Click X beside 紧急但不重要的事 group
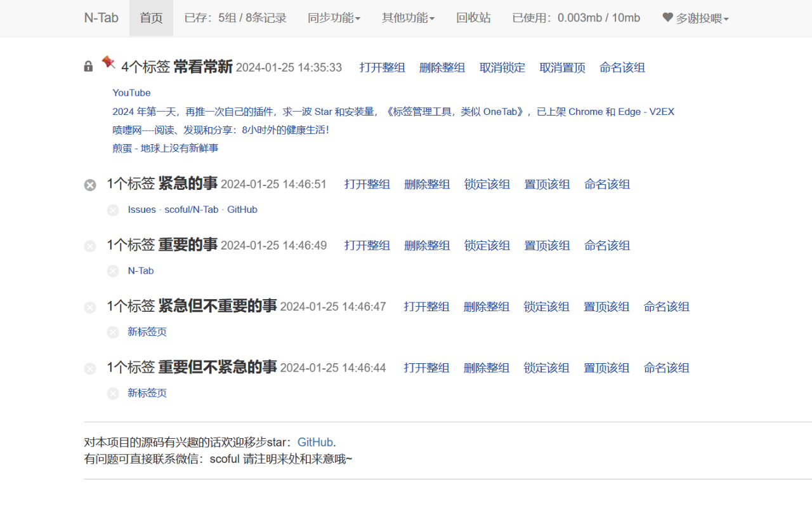This screenshot has height=508, width=812. pyautogui.click(x=89, y=307)
